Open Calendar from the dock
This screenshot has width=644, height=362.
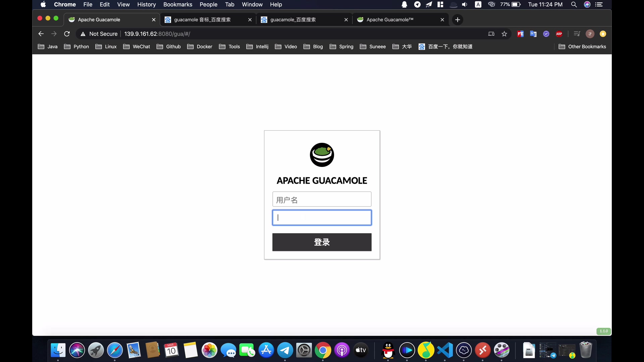[171, 350]
